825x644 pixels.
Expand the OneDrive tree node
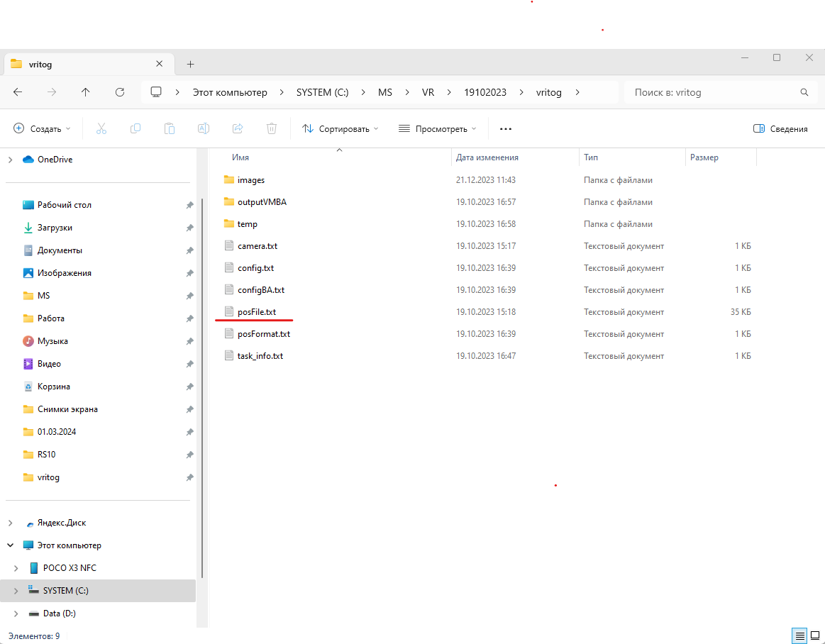coord(10,160)
